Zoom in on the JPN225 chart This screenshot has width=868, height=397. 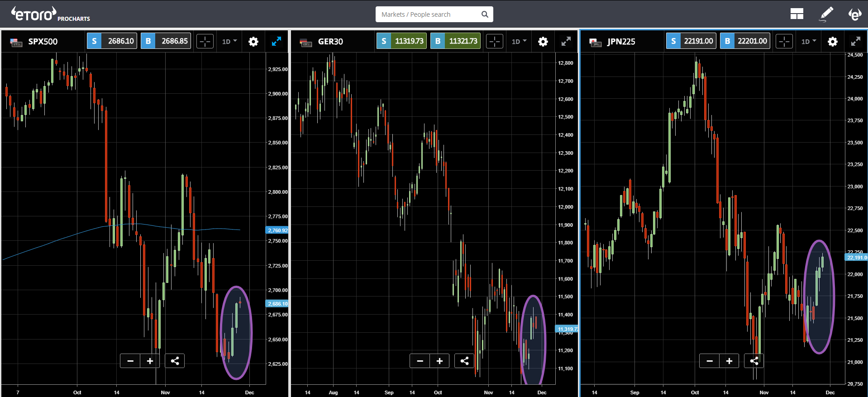pos(729,361)
